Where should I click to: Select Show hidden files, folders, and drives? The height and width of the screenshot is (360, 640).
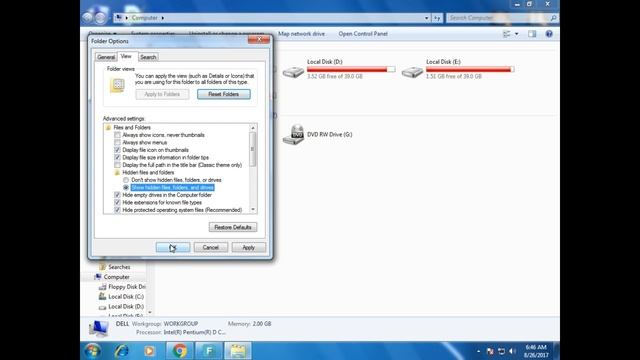pos(126,187)
